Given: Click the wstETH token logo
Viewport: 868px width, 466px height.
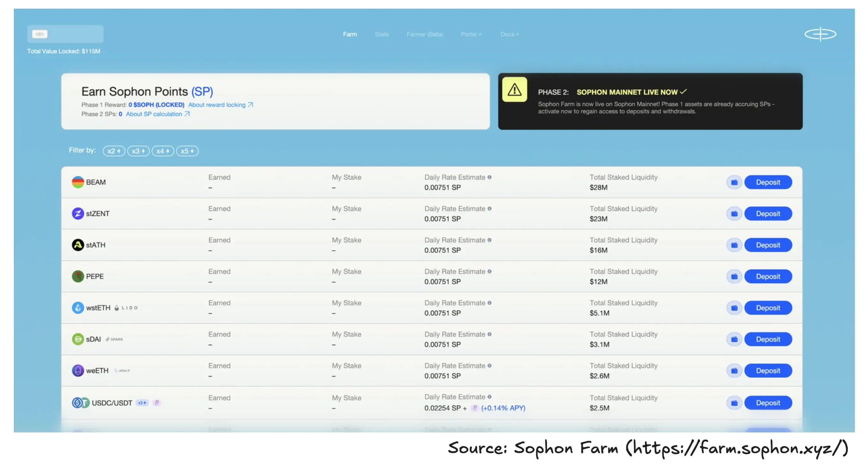Looking at the screenshot, I should point(78,307).
